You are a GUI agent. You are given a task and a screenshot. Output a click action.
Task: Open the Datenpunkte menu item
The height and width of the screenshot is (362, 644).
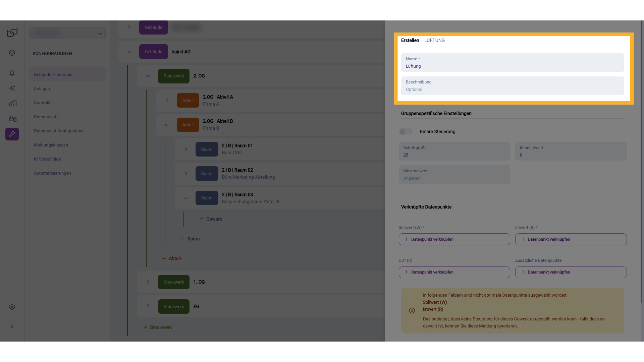coord(46,117)
